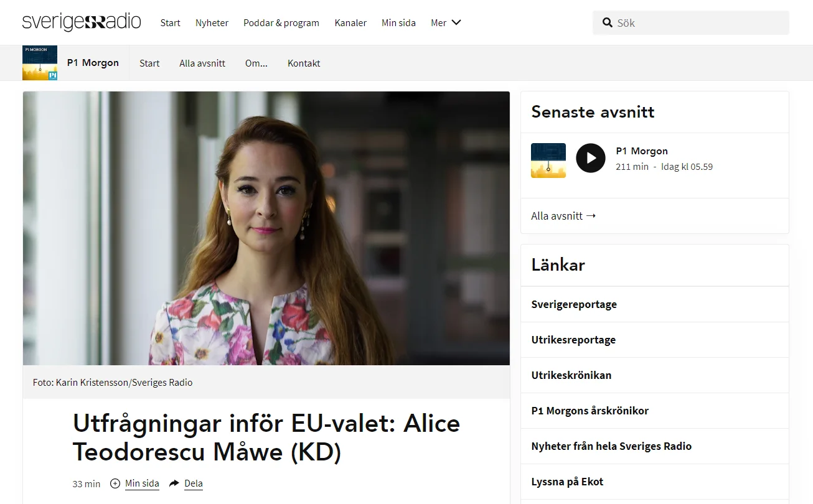813x504 pixels.
Task: Click the search magnifier icon
Action: click(608, 23)
